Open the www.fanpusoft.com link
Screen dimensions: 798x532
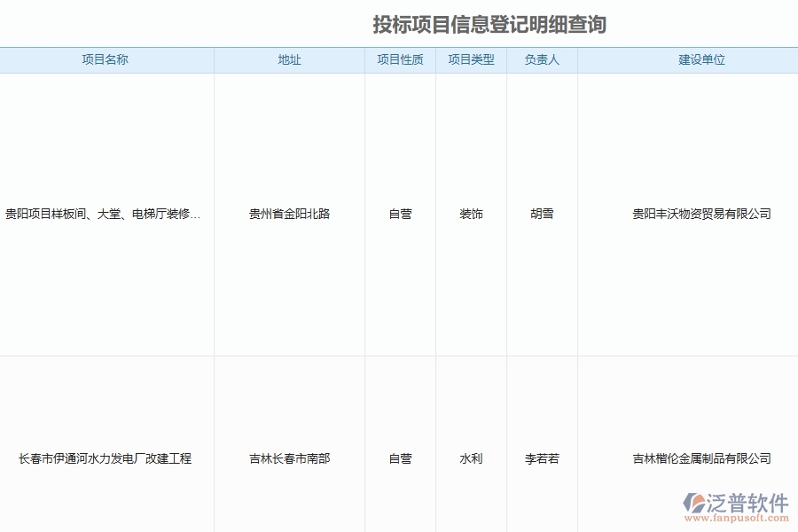point(736,519)
